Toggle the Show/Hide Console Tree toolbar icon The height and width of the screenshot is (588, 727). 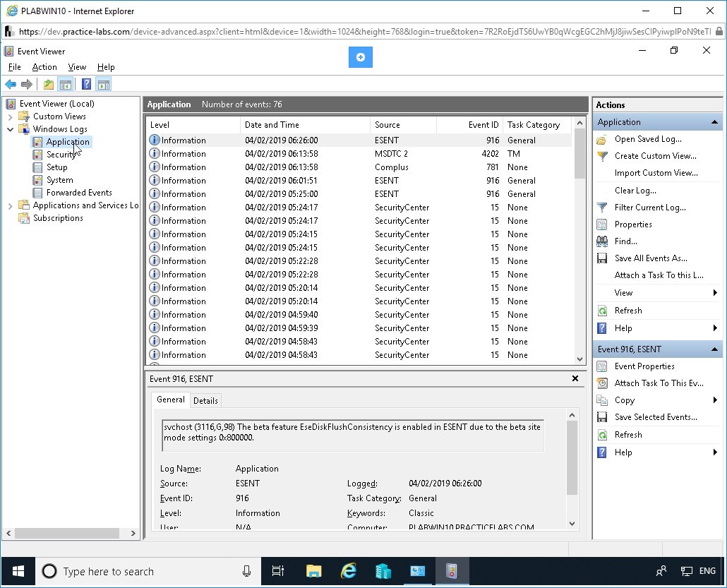[66, 85]
